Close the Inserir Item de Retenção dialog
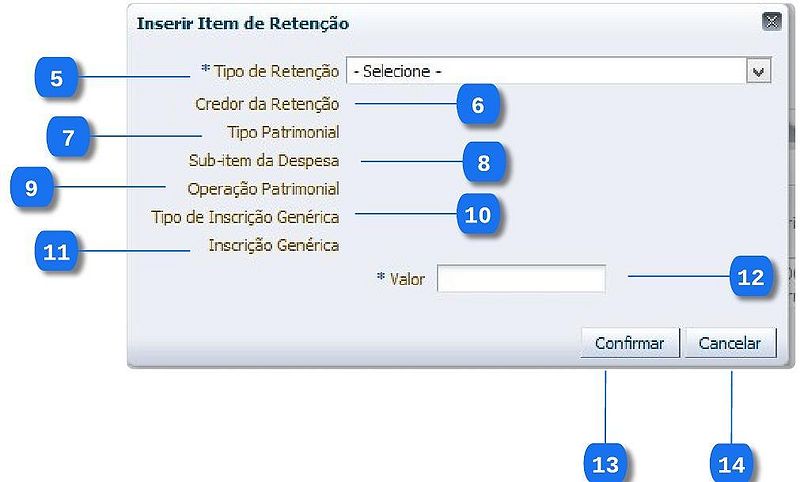 pos(771,21)
